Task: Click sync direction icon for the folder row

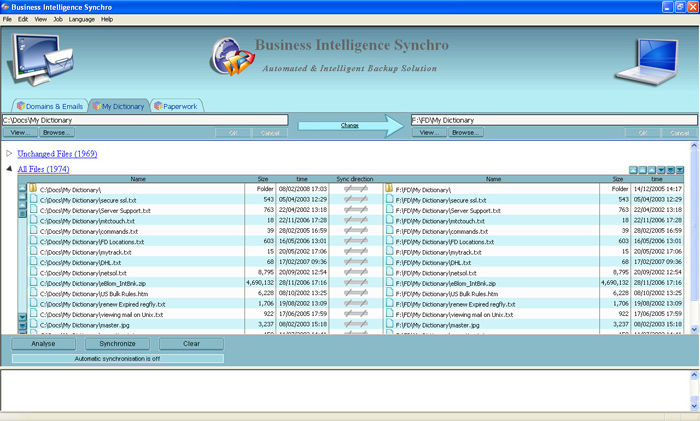Action: pos(356,189)
